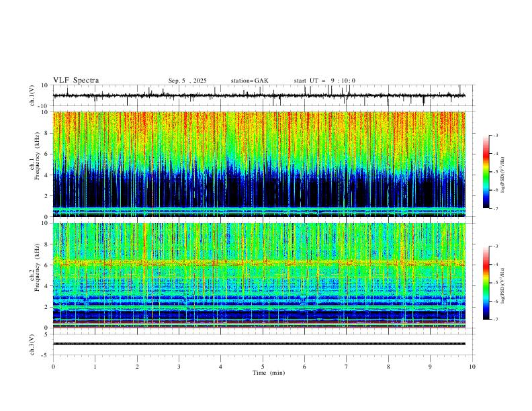Click the time axis tick label "1"
The height and width of the screenshot is (411, 532).
coord(95,367)
